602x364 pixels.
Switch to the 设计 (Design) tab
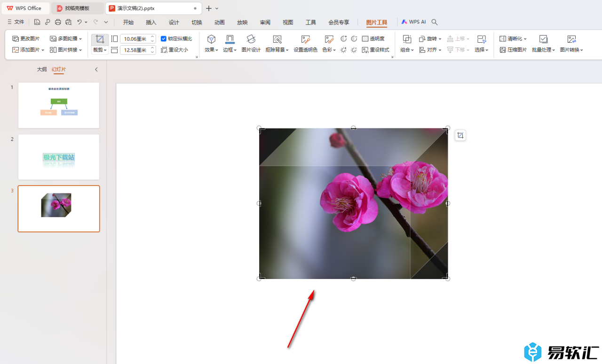pyautogui.click(x=174, y=22)
